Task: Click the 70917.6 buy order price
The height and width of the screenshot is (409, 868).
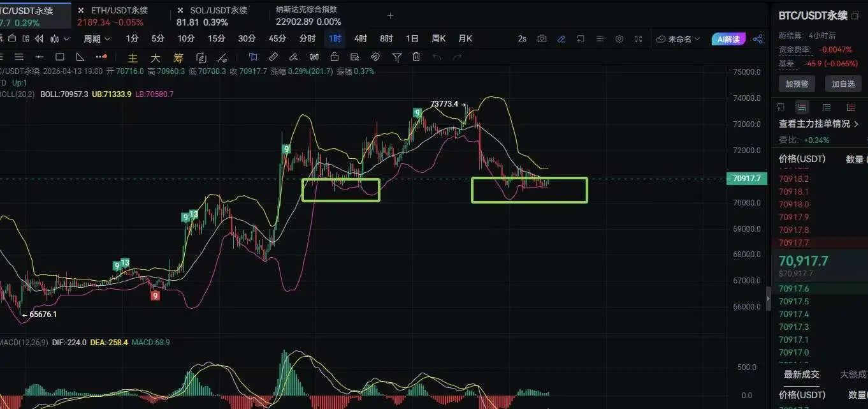Action: click(x=793, y=288)
